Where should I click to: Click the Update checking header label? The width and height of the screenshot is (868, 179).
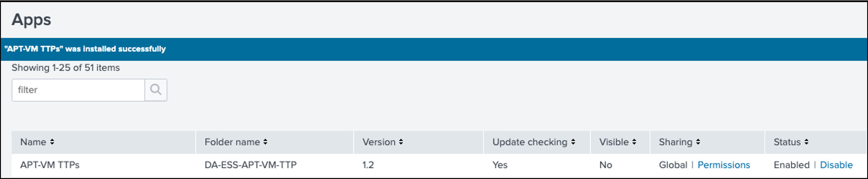point(530,142)
